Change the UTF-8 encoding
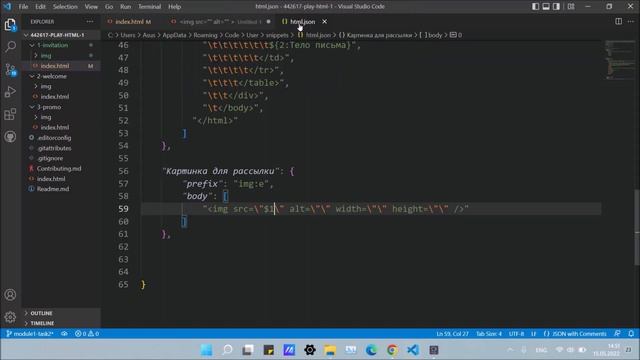The image size is (640, 360). pos(516,334)
